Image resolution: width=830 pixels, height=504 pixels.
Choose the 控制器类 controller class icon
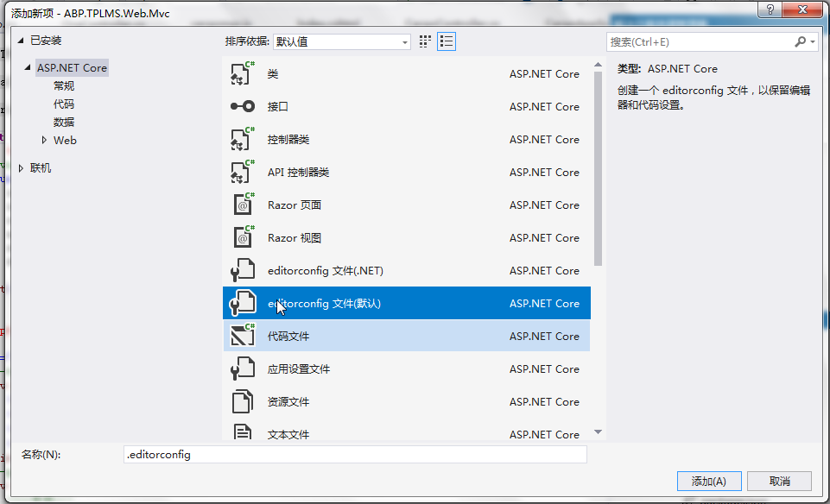243,139
